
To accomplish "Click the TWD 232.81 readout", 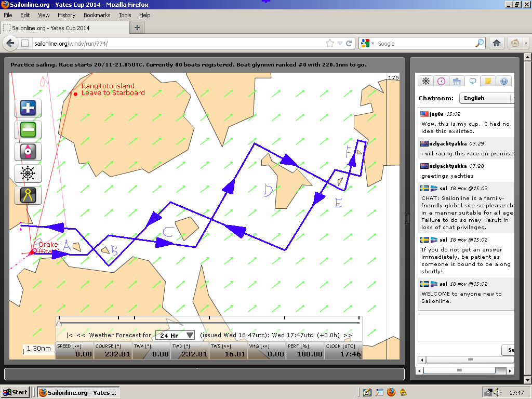I will tap(189, 351).
